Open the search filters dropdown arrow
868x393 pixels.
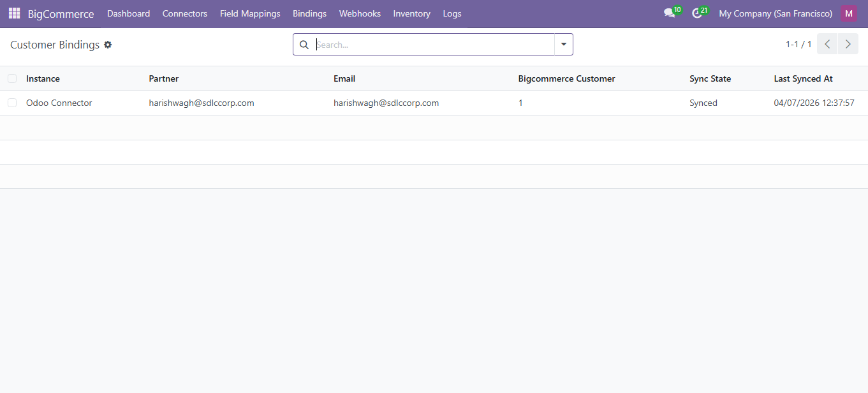click(x=563, y=45)
